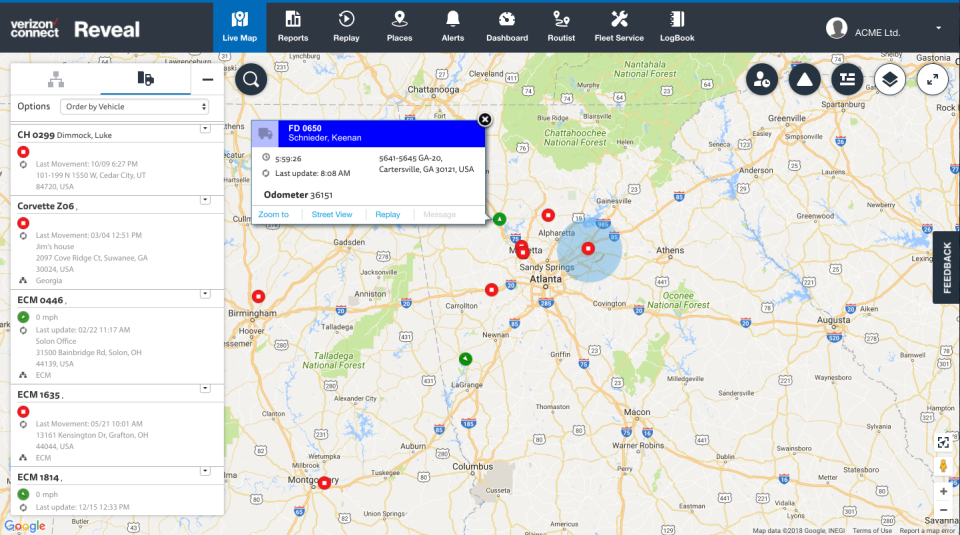960x535 pixels.
Task: Select the ECM 1814 vehicle title
Action: 40,477
